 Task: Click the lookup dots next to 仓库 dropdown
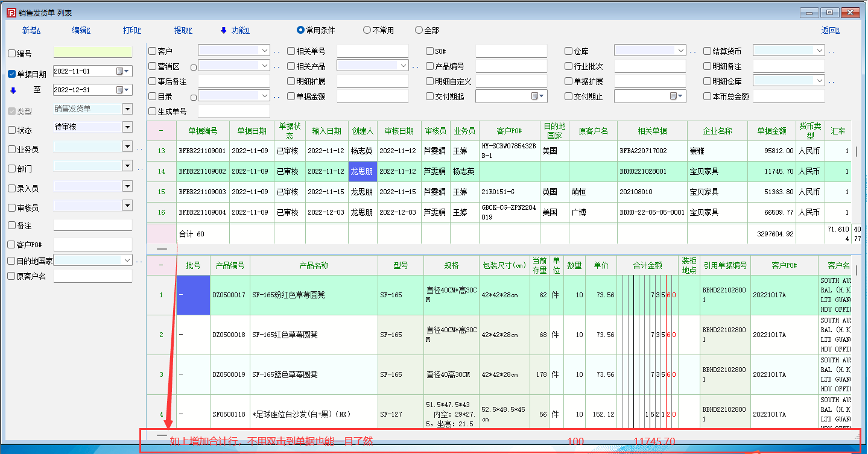coord(693,51)
